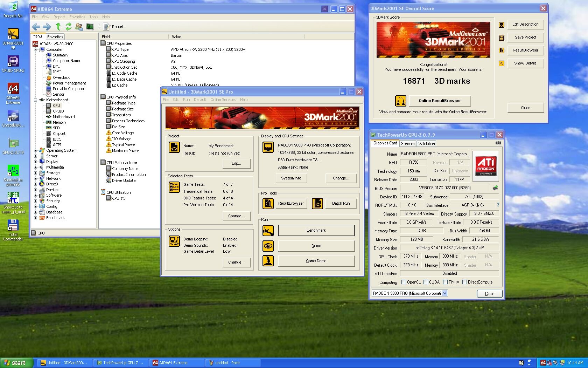Image resolution: width=588 pixels, height=368 pixels.
Task: Click AIDA64 forward arrow toolbar icon
Action: tap(47, 27)
